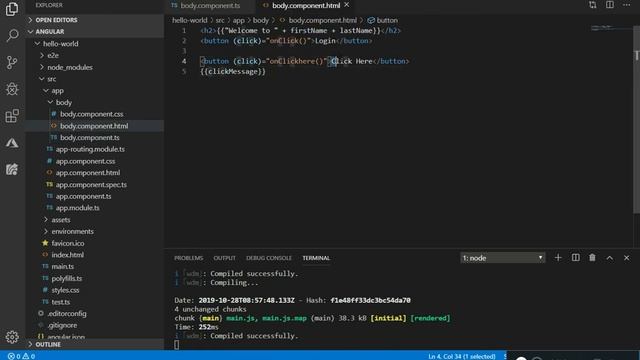This screenshot has height=360, width=640.
Task: Click the activity bar icon below Azure
Action: [12, 169]
